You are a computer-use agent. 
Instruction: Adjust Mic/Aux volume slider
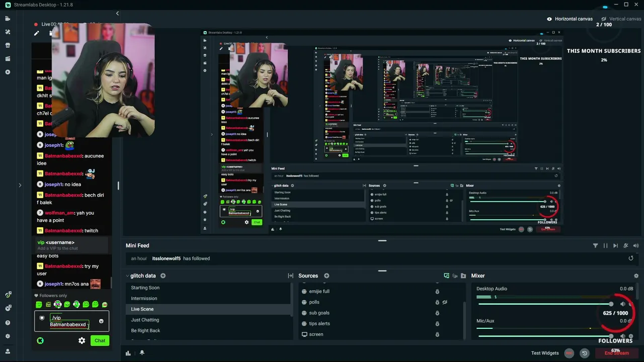pyautogui.click(x=545, y=336)
